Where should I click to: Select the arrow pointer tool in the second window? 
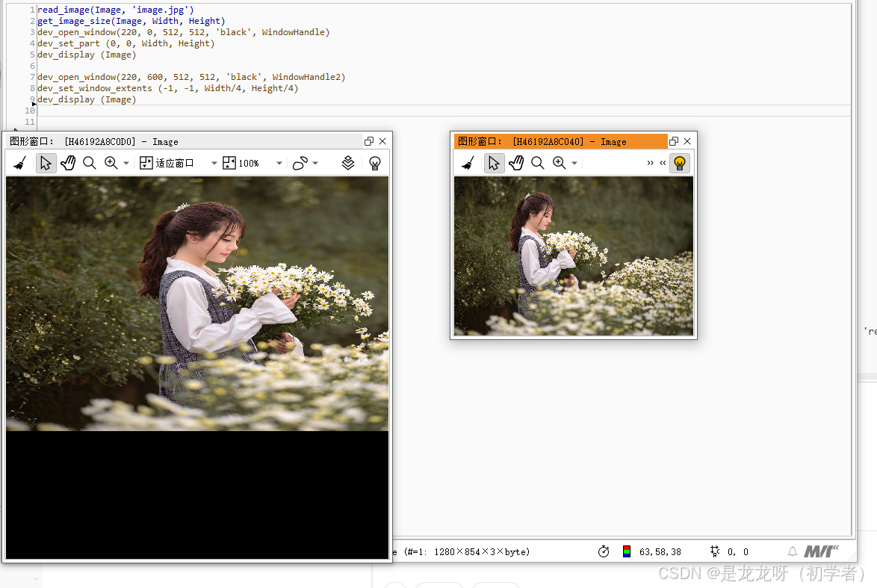coord(494,162)
